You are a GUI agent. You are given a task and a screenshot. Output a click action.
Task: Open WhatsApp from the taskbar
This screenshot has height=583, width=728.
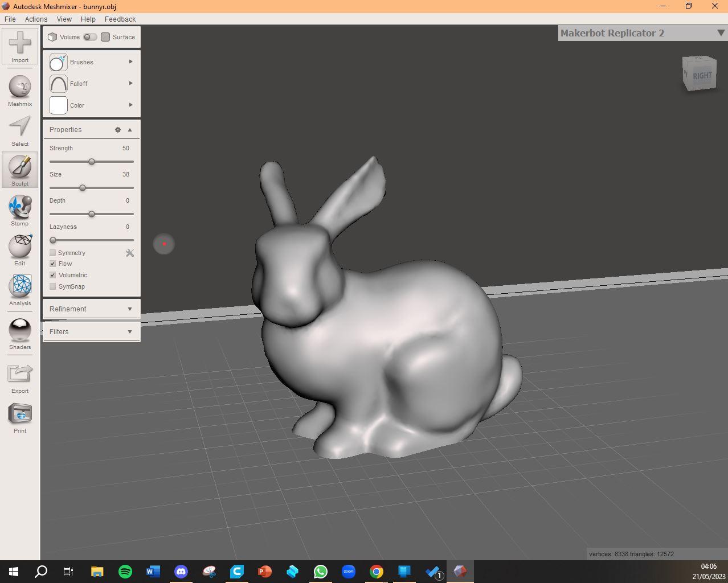pos(321,571)
